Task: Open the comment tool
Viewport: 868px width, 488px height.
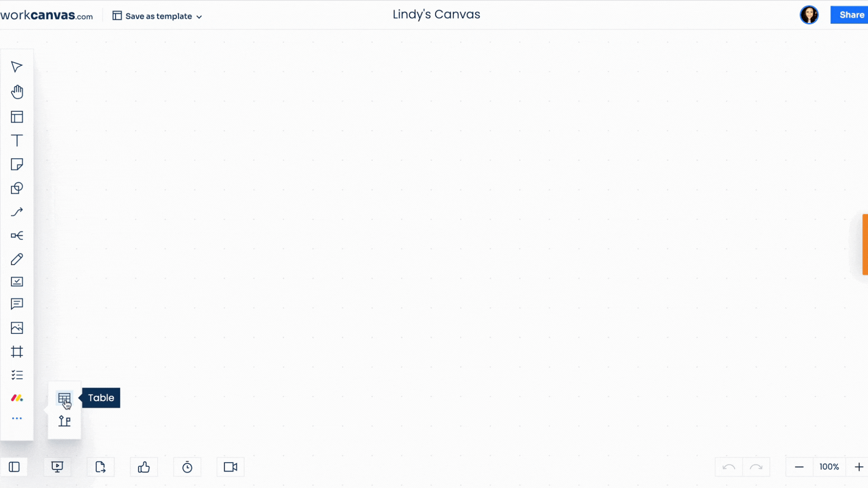Action: coord(17,304)
